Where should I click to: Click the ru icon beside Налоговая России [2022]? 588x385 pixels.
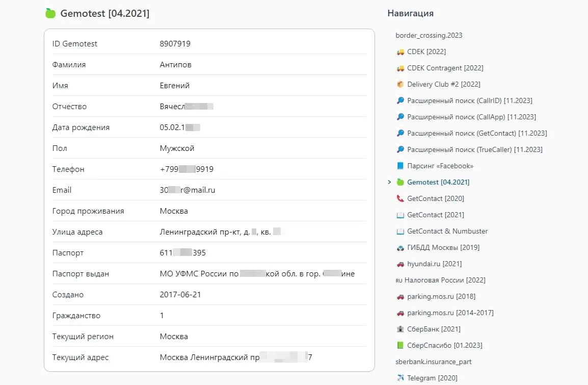pos(399,280)
